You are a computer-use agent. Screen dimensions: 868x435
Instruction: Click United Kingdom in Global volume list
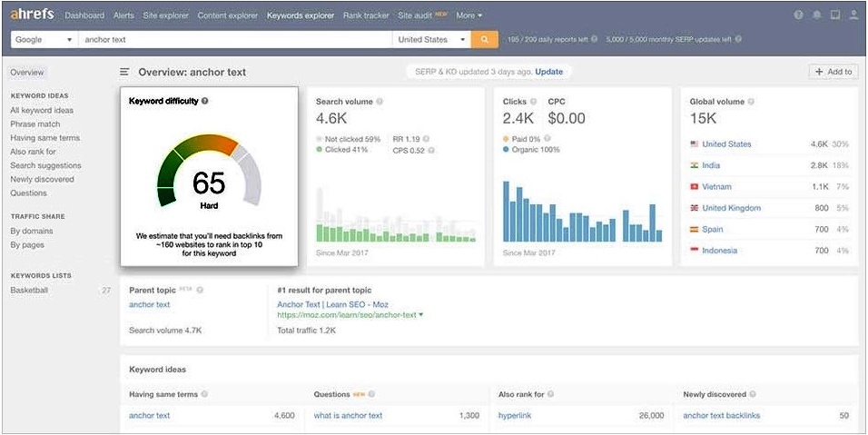click(731, 208)
